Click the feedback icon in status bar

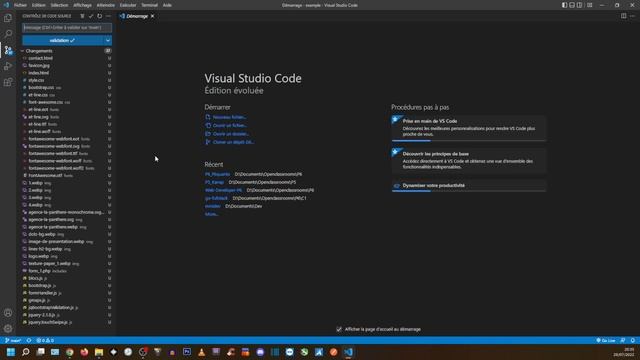(623, 340)
